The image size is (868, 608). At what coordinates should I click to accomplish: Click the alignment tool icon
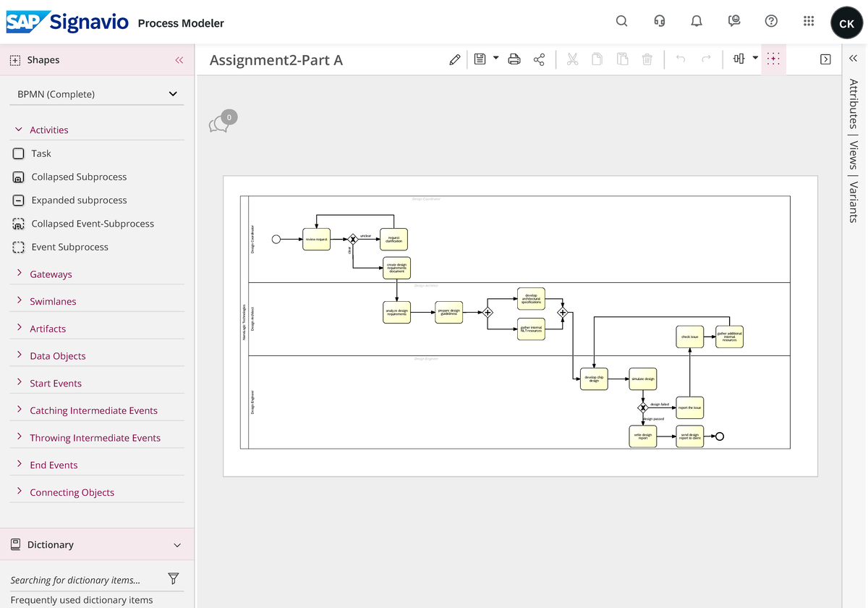pos(739,59)
